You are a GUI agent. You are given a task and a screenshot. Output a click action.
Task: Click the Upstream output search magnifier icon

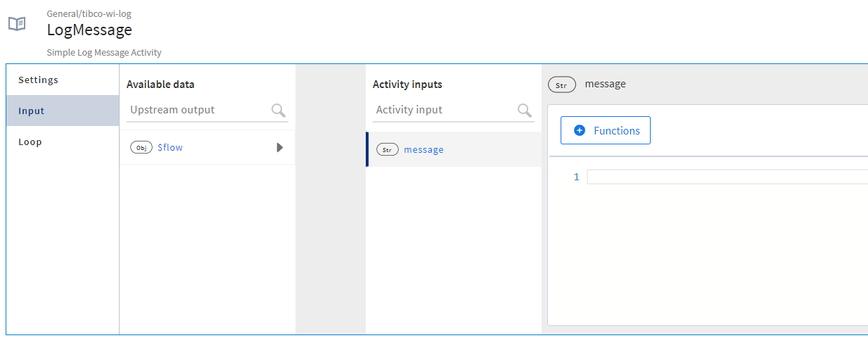point(279,111)
